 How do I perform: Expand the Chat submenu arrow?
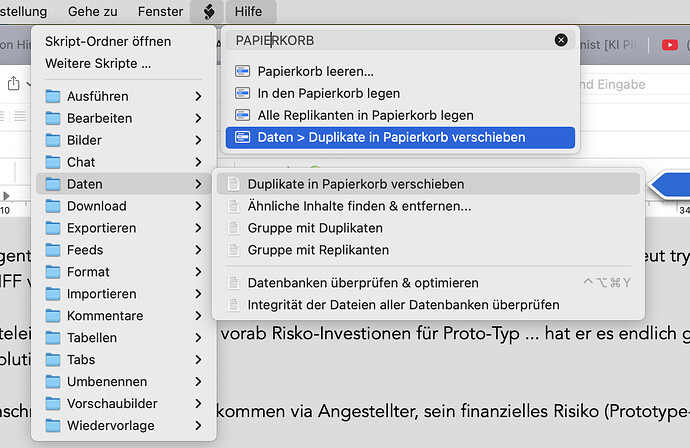(198, 162)
